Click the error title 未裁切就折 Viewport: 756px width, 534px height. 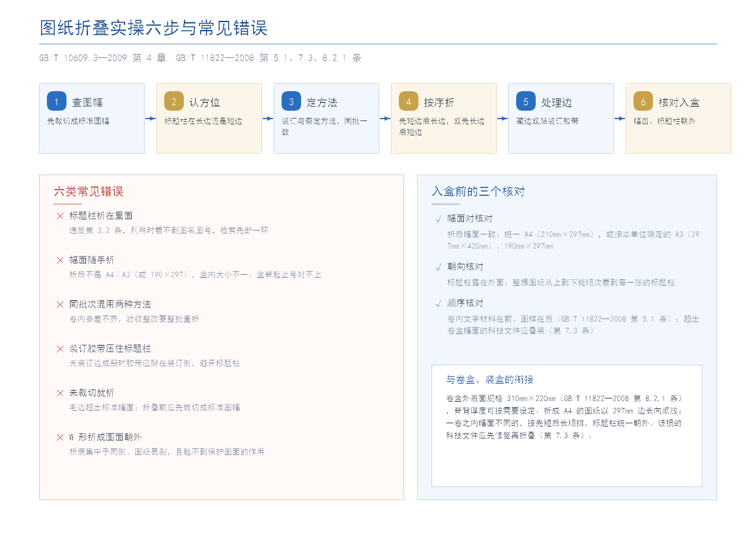(x=92, y=393)
